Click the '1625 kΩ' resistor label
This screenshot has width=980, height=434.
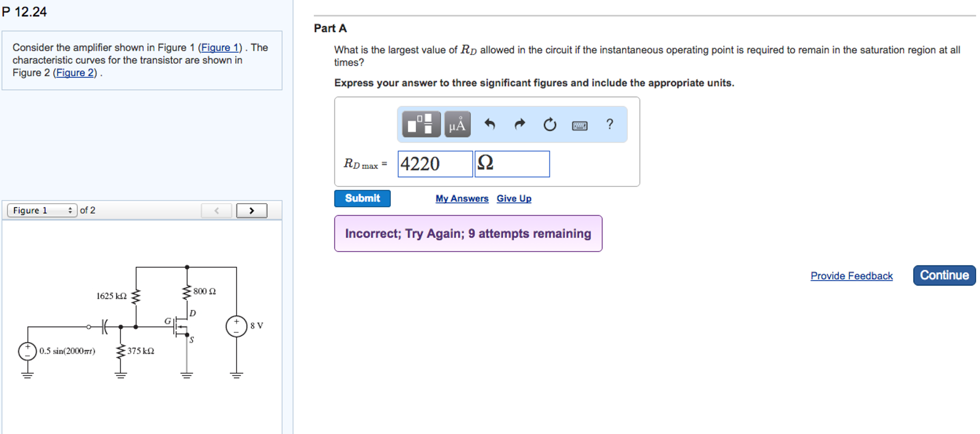pos(112,296)
